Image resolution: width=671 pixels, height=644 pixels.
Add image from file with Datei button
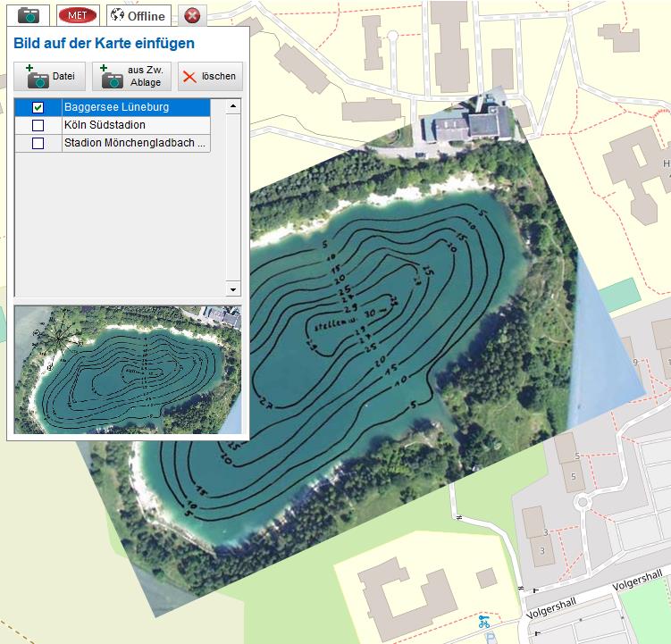pos(50,77)
